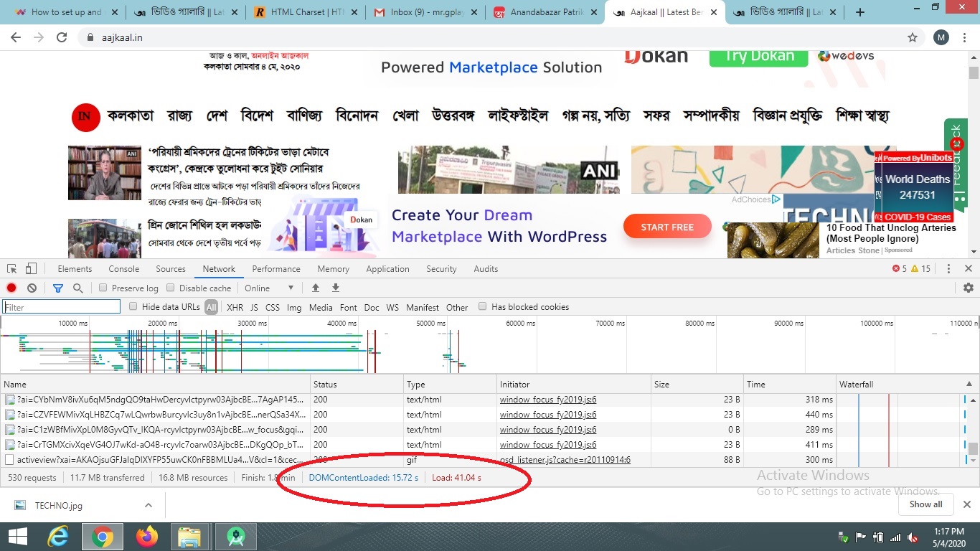Click the red errors count indicator
980x551 pixels.
pyautogui.click(x=900, y=269)
